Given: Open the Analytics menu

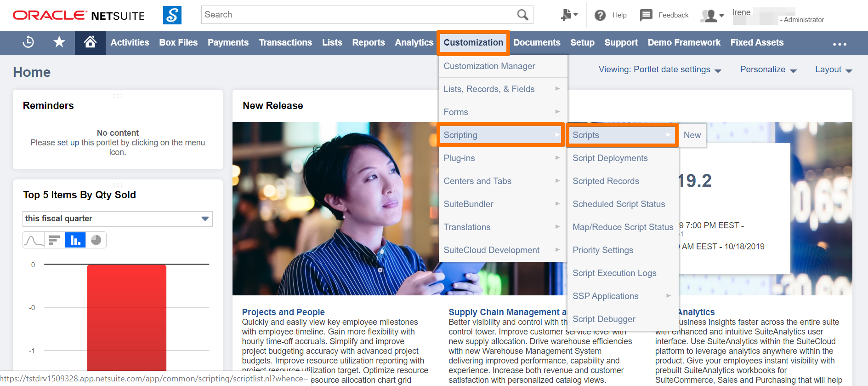Looking at the screenshot, I should 414,43.
